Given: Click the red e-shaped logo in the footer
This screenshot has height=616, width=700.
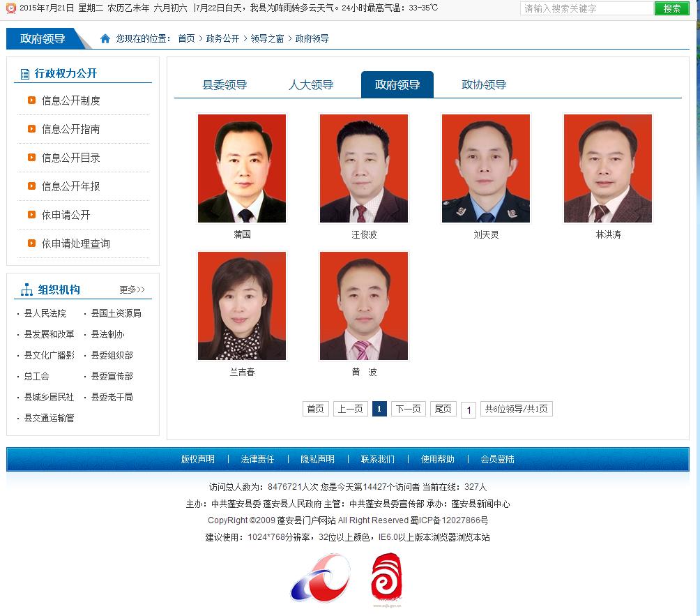Looking at the screenshot, I should click(386, 578).
